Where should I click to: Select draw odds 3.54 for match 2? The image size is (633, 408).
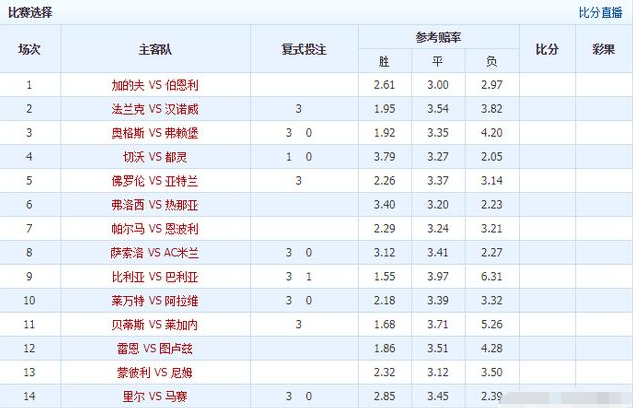pos(438,109)
